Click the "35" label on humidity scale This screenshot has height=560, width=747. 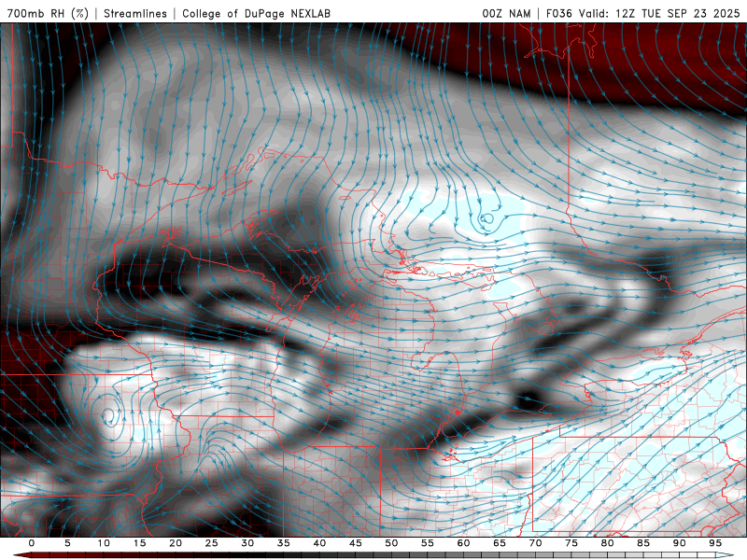tap(284, 543)
